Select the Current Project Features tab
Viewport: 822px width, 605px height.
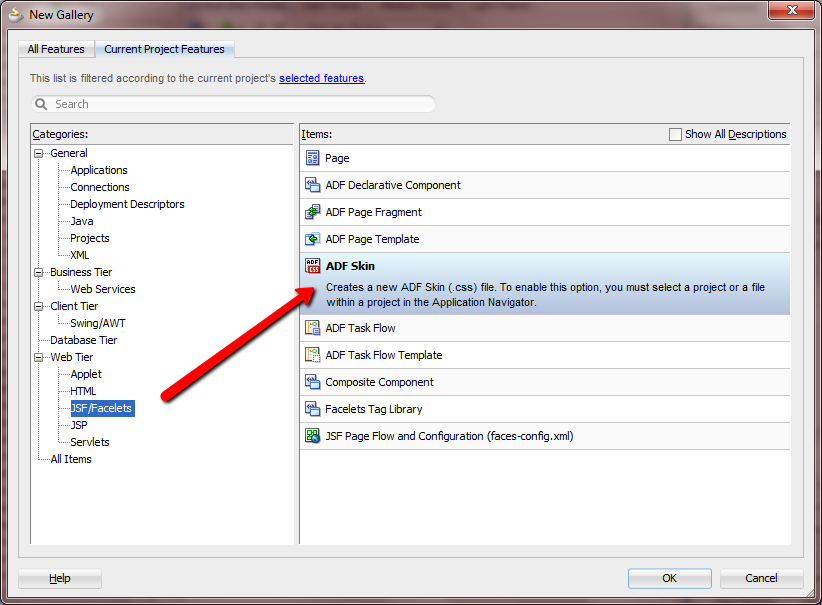164,49
